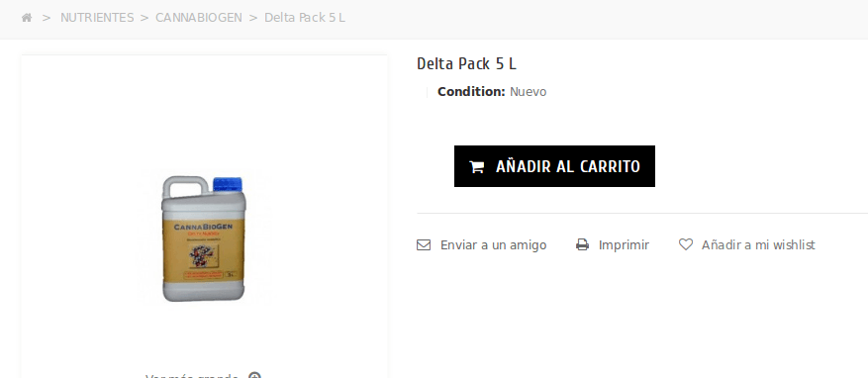This screenshot has height=378, width=868.
Task: Add product with AÑADIR AL CARRITO button
Action: click(x=554, y=166)
